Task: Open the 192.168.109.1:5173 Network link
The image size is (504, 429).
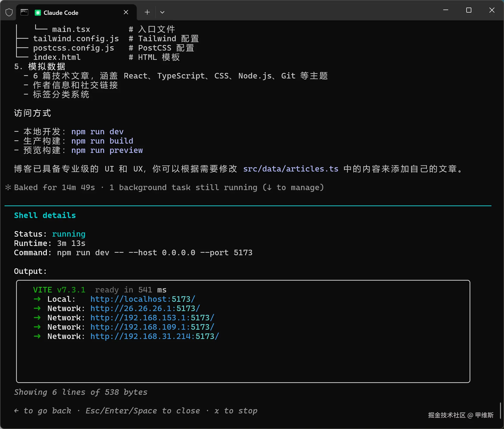Action: coord(152,327)
